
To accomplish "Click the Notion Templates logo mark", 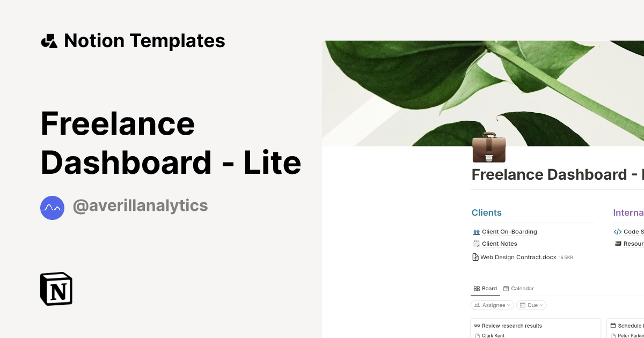I will tap(49, 40).
